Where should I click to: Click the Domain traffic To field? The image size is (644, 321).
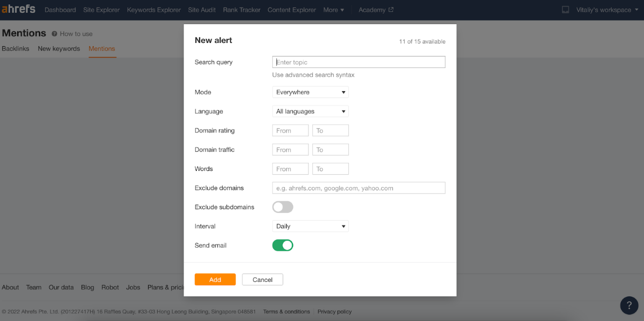[331, 150]
